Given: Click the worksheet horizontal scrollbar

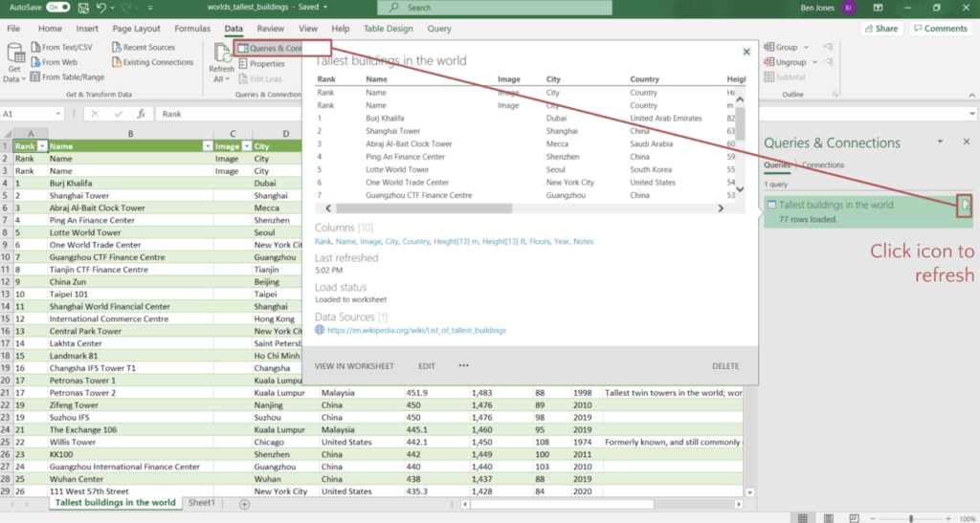Looking at the screenshot, I should point(561,504).
